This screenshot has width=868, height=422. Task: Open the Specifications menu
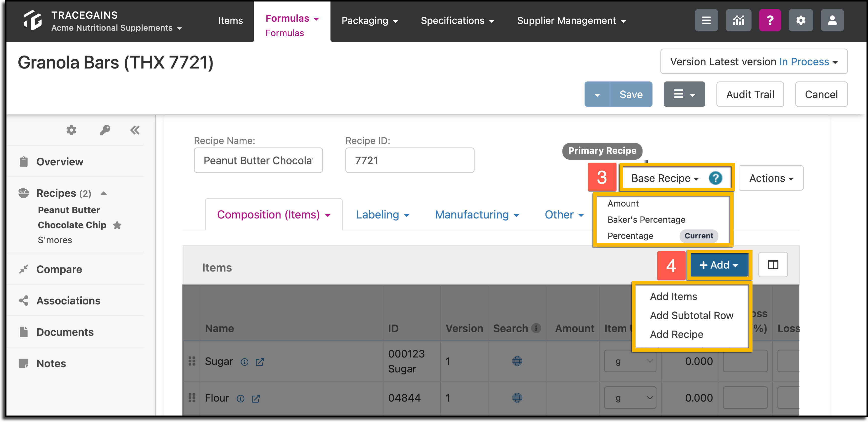coord(457,21)
